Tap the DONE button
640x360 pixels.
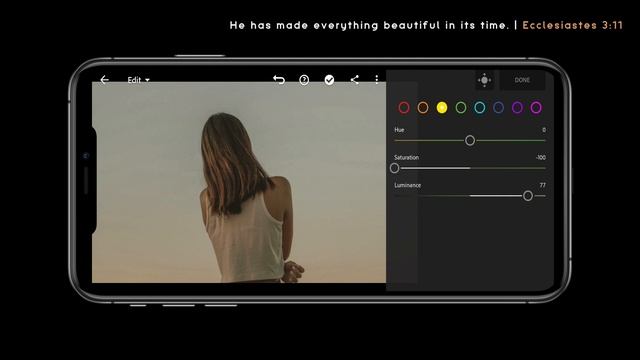pos(522,80)
